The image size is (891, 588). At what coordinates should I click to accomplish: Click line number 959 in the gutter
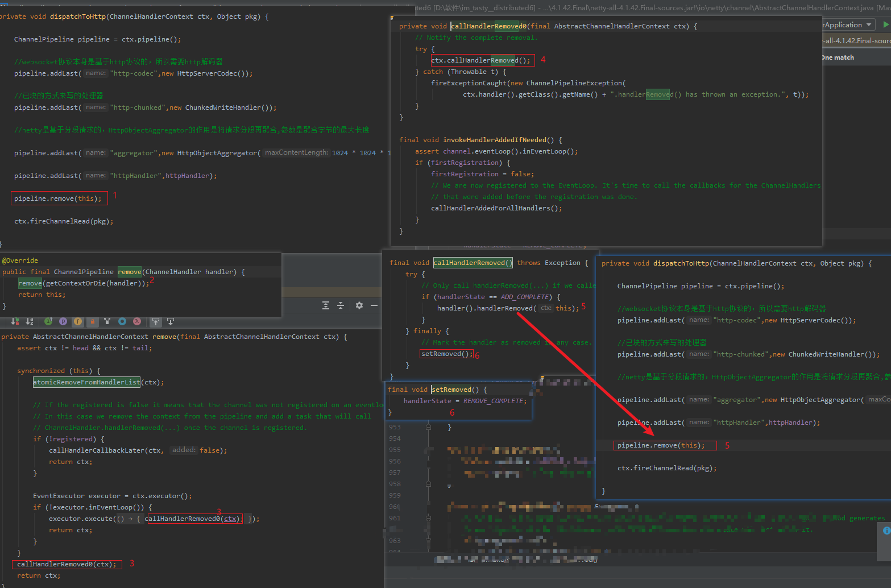[395, 495]
